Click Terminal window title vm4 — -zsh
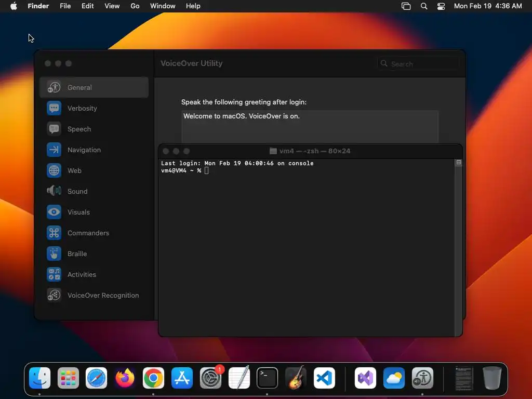 pos(314,151)
